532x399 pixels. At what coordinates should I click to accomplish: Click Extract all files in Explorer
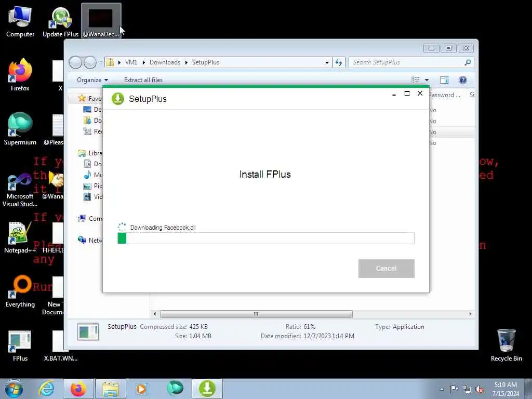(x=143, y=80)
